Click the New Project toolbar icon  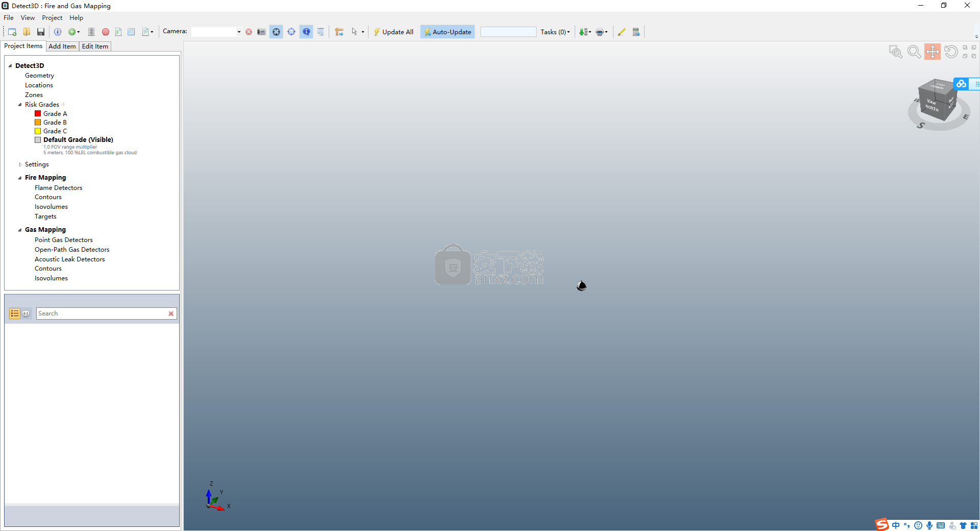12,32
